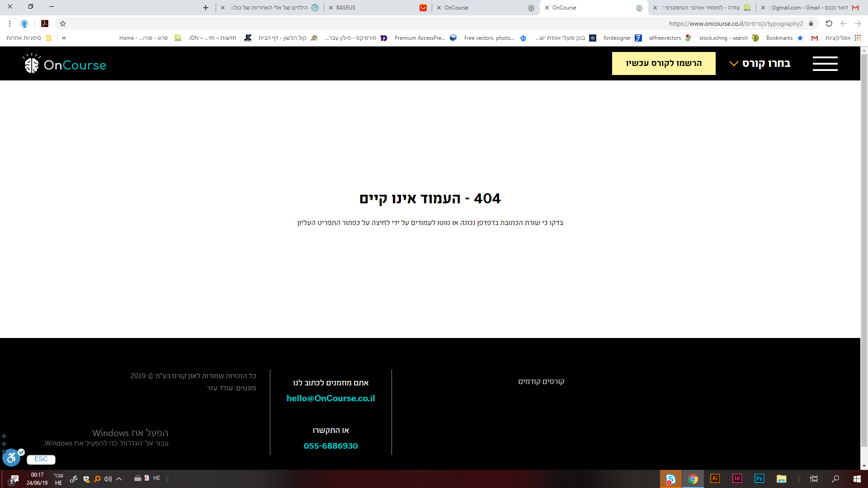This screenshot has height=488, width=868.
Task: Bookmark page with star icon
Action: 63,23
